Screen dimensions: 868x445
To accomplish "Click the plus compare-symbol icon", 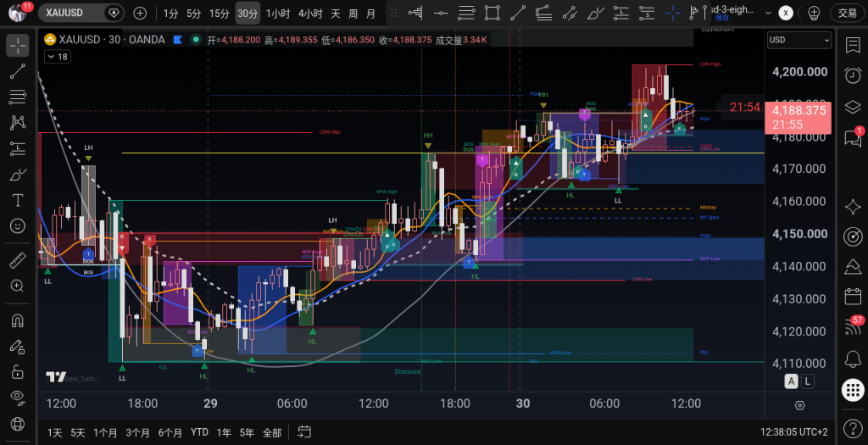I will (x=140, y=14).
